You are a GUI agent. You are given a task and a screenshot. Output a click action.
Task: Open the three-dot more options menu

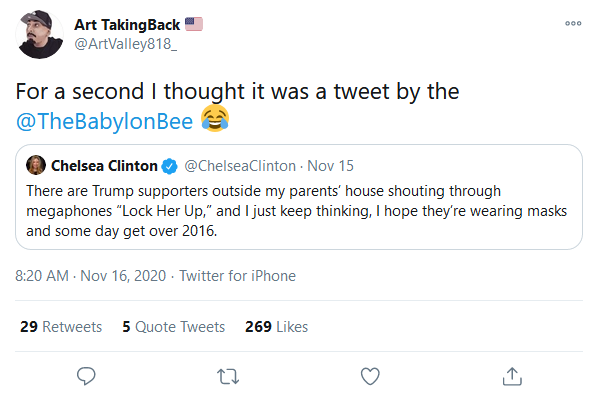tap(573, 23)
